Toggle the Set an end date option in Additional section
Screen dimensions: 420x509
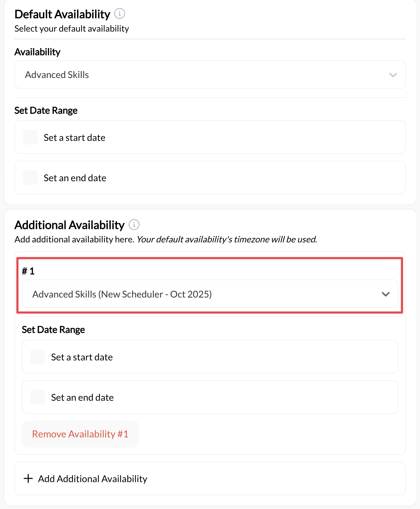pyautogui.click(x=37, y=397)
